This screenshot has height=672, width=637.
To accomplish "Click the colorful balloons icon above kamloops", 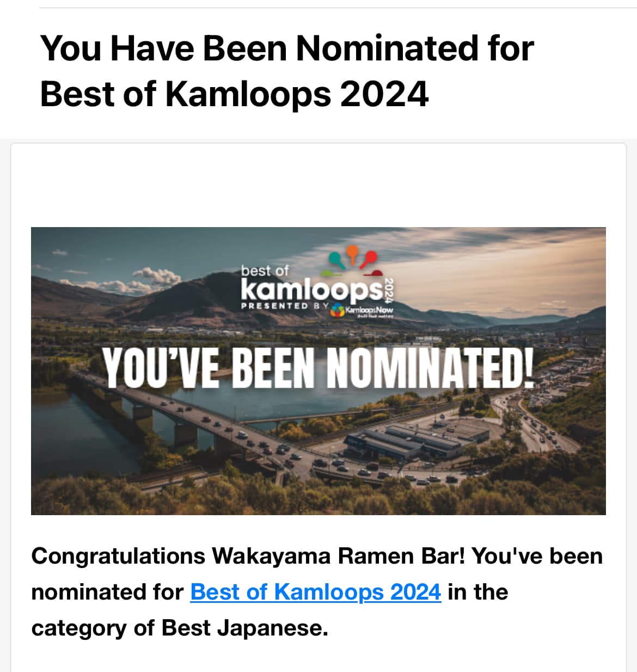I will pyautogui.click(x=353, y=259).
